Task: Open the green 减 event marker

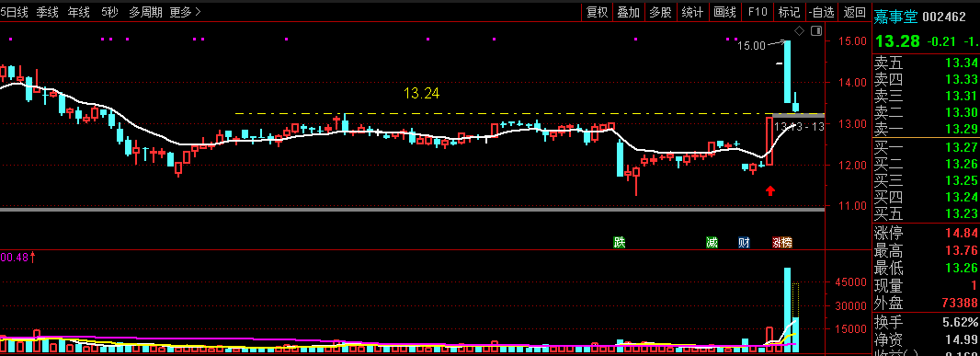Action: click(x=712, y=243)
